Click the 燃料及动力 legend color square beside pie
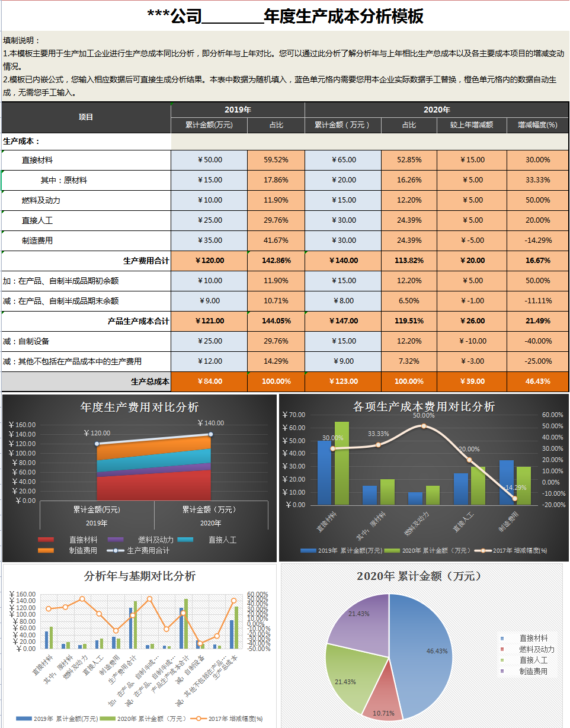Viewport: 570px width, 728px height. (502, 649)
